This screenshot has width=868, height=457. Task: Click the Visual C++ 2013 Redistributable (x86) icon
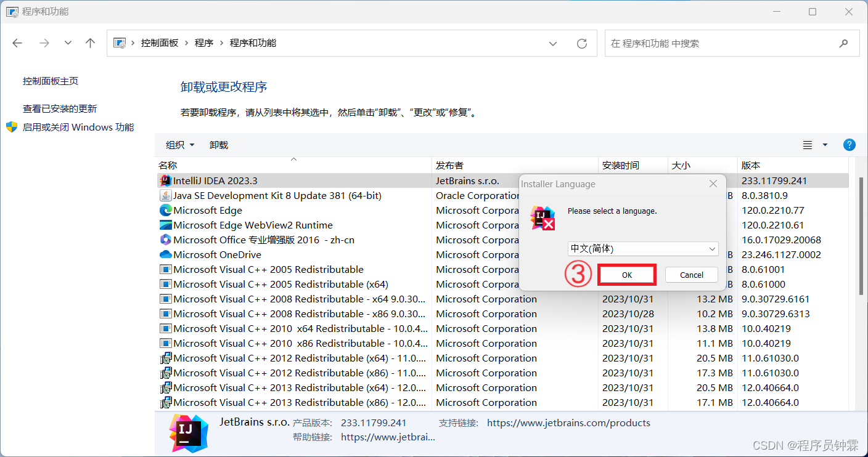coord(165,402)
